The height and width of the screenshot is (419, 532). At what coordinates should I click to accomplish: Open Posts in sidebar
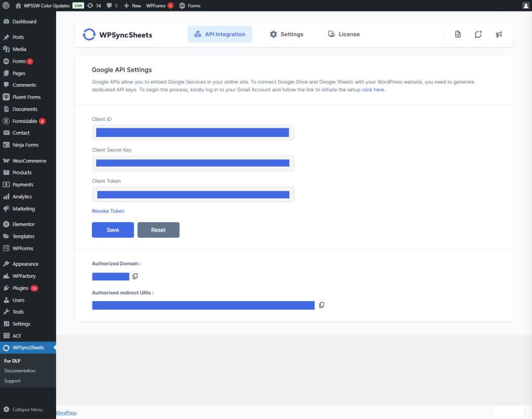pyautogui.click(x=28, y=37)
